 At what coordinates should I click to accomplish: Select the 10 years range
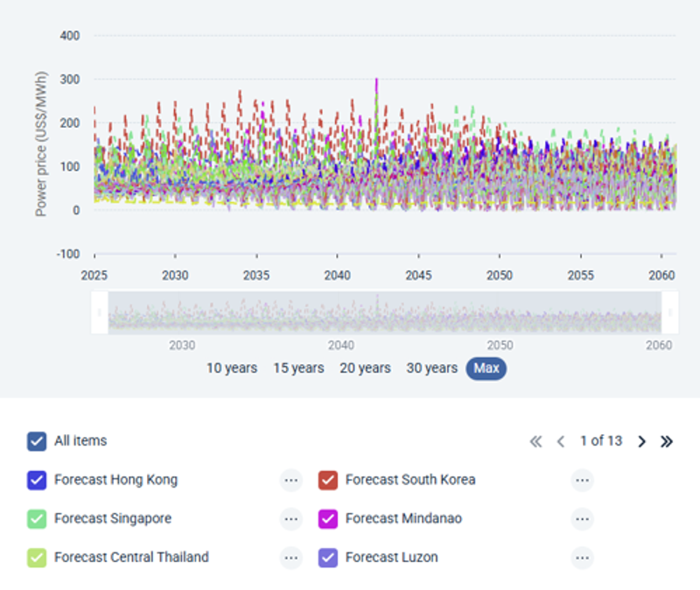[x=232, y=368]
